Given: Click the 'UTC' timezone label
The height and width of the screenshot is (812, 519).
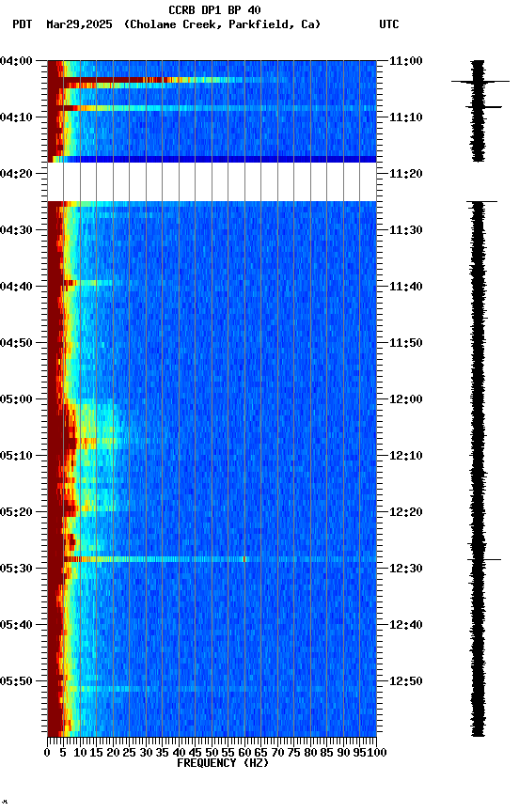Looking at the screenshot, I should click(389, 24).
